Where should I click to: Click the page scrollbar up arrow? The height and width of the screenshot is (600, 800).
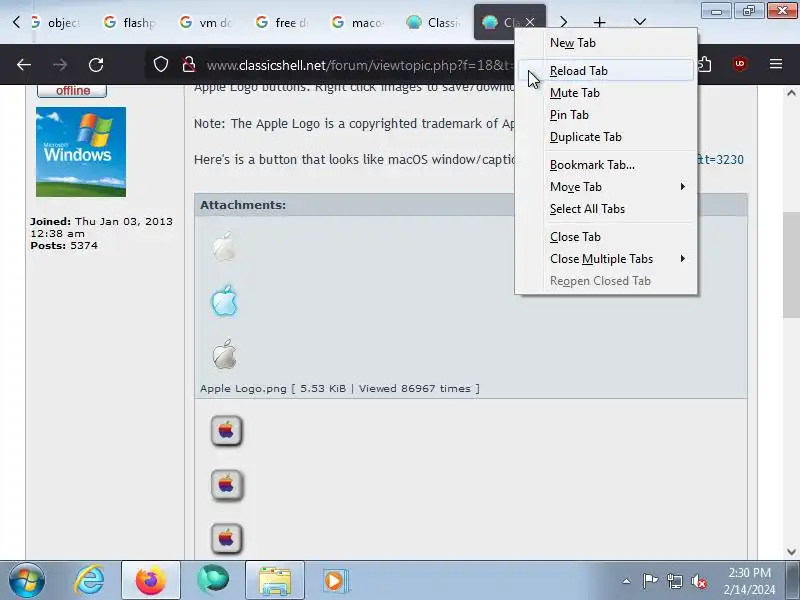pos(791,93)
